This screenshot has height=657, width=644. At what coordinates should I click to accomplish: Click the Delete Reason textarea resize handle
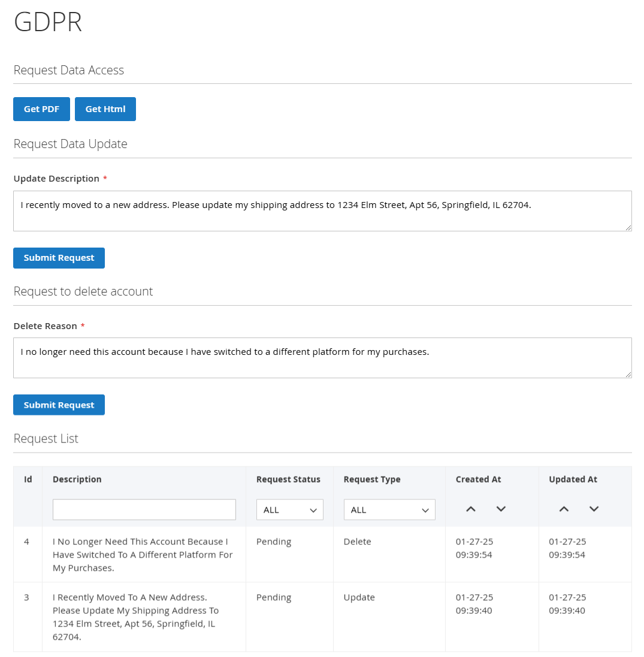coord(628,375)
